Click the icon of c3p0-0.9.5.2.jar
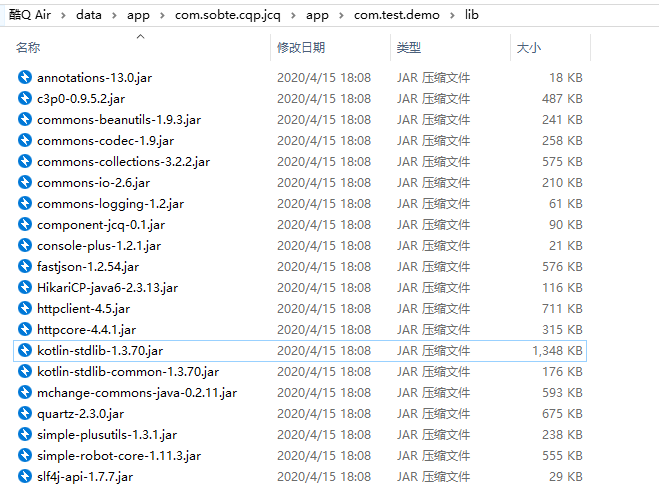This screenshot has height=502, width=659. click(25, 98)
